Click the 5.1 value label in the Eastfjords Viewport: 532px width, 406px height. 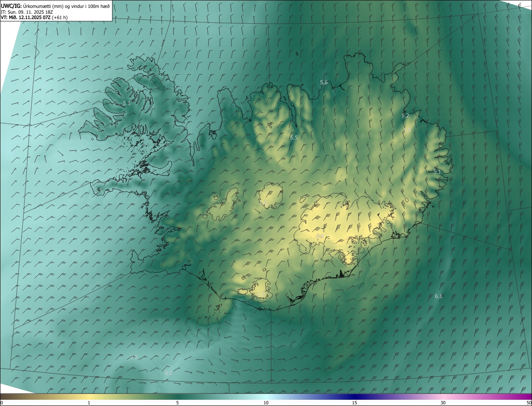tap(437, 172)
